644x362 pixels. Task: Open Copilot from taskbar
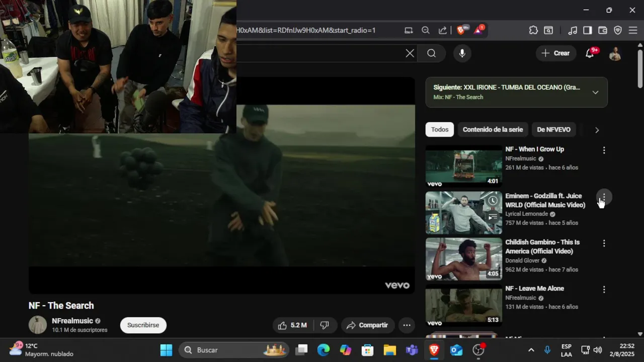pyautogui.click(x=346, y=350)
